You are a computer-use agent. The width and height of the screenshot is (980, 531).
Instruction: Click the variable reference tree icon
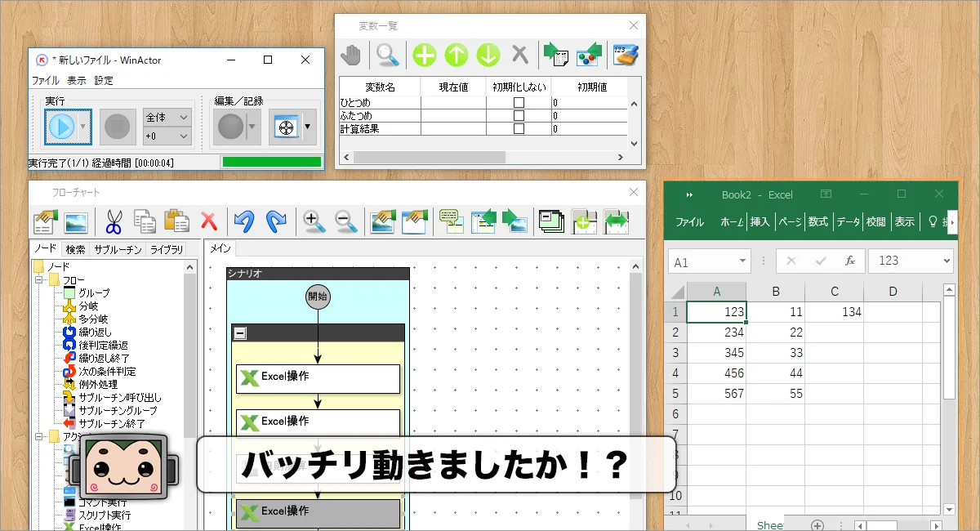pyautogui.click(x=589, y=55)
